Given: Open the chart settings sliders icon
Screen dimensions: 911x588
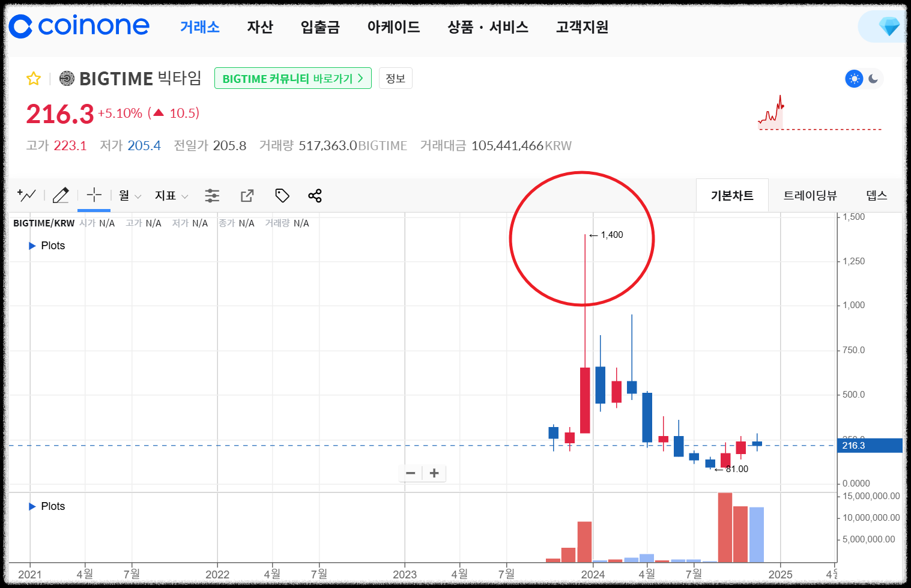Looking at the screenshot, I should click(x=212, y=195).
